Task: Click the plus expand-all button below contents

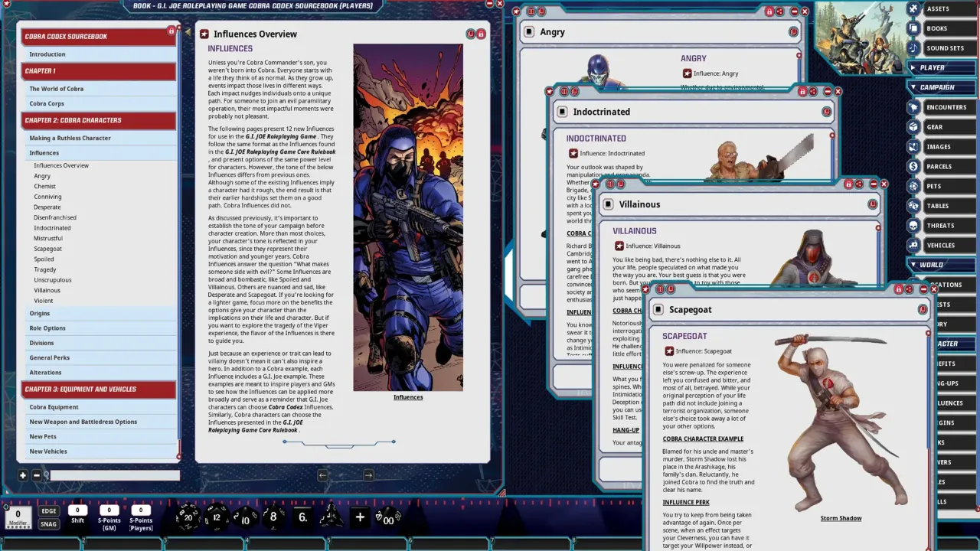Action: coord(23,475)
